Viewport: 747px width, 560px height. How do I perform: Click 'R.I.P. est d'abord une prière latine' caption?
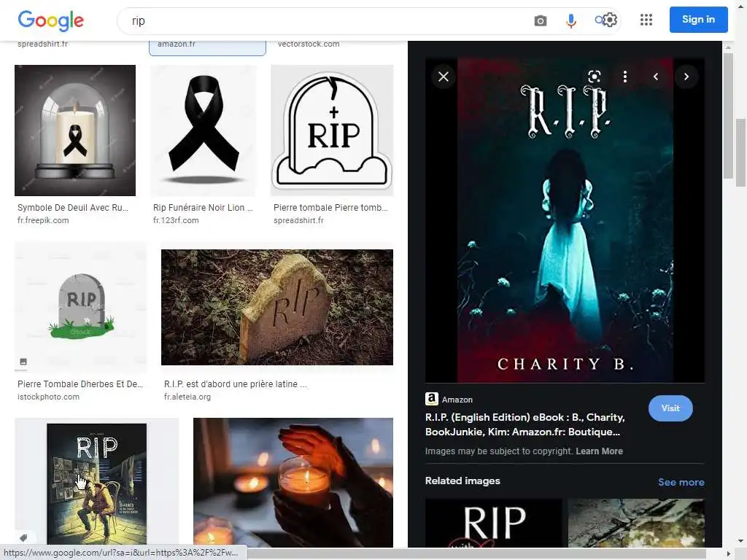point(236,384)
